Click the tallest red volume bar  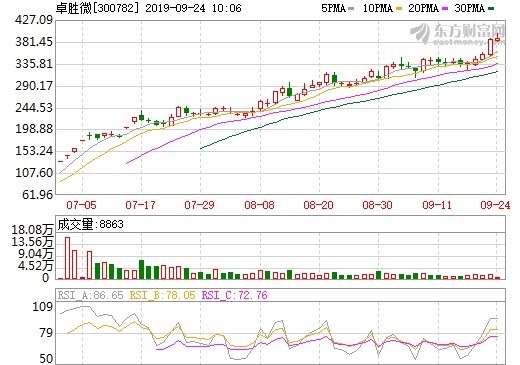(x=67, y=258)
